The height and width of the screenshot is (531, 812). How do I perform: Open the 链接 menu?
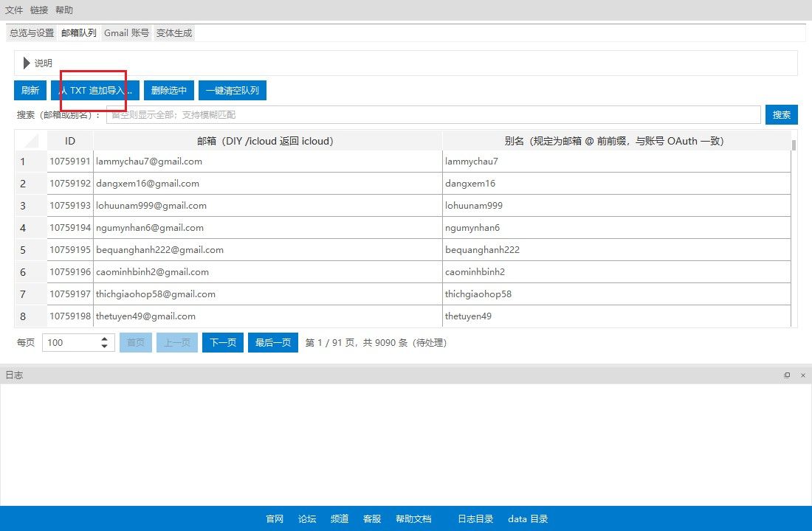[x=39, y=10]
